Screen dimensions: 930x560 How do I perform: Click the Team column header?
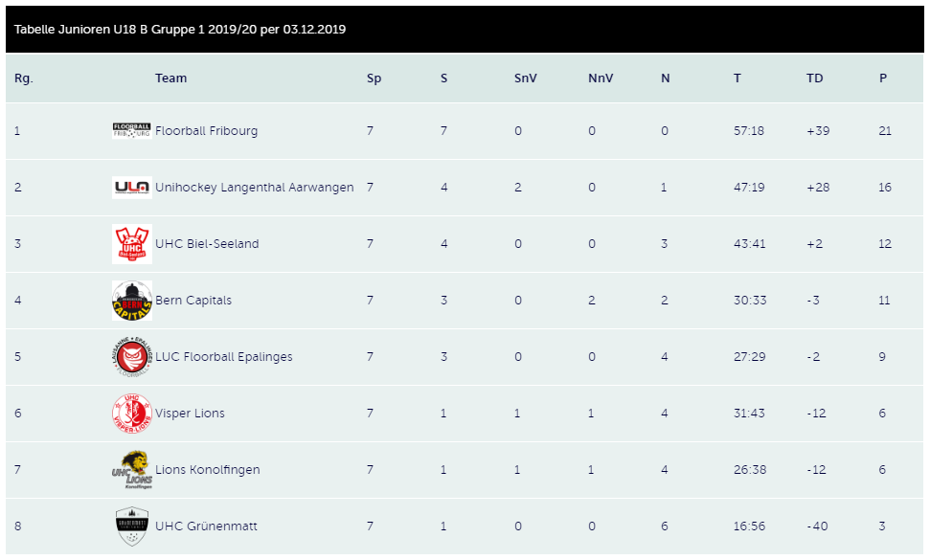(170, 78)
